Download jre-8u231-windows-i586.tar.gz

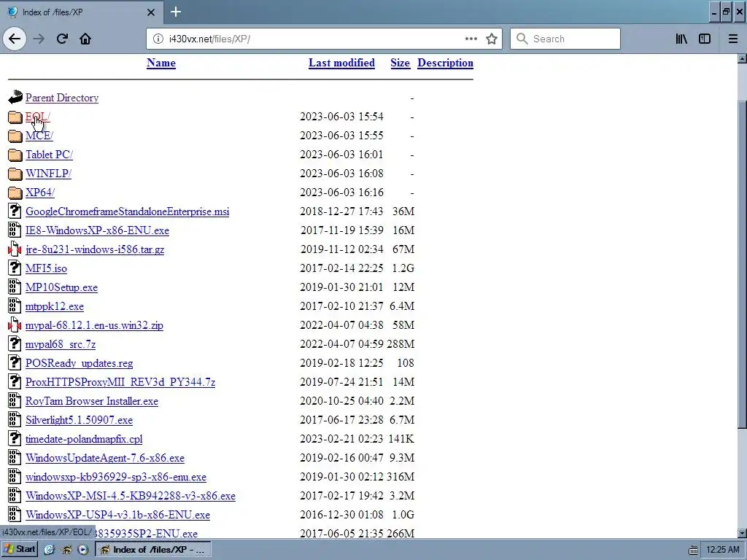pyautogui.click(x=95, y=249)
